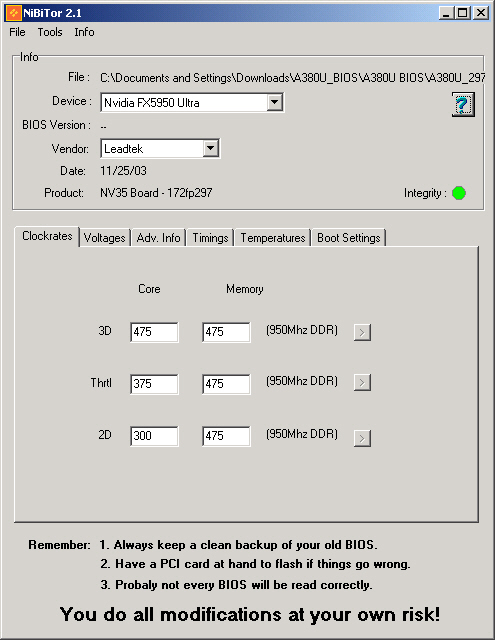Click arrow button next to 3D clocks row
Viewport: 495px width, 640px height.
coord(362,332)
